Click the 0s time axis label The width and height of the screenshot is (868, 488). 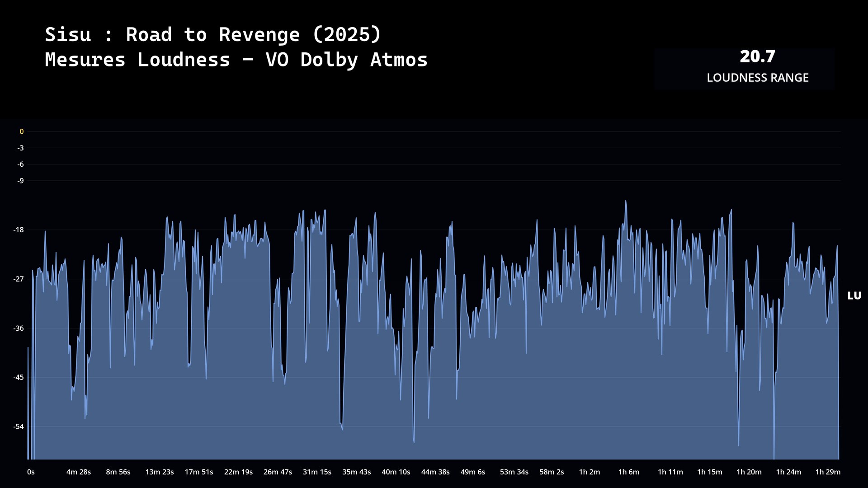pyautogui.click(x=31, y=472)
